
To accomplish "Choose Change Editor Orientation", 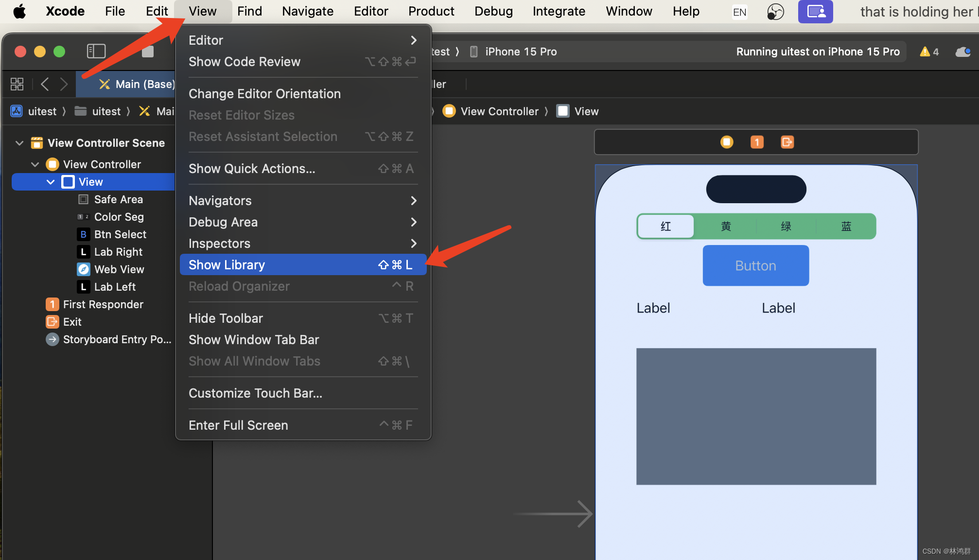I will click(303, 94).
